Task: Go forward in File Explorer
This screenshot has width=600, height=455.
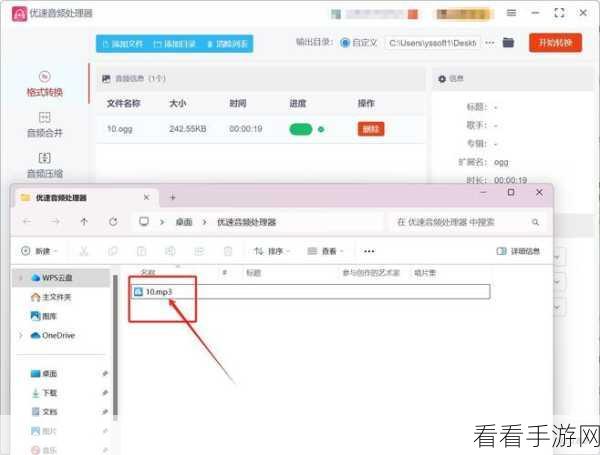Action: click(x=55, y=222)
